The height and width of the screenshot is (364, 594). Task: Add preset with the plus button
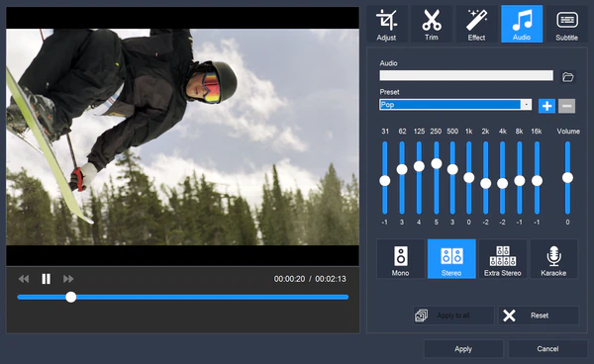coord(546,106)
